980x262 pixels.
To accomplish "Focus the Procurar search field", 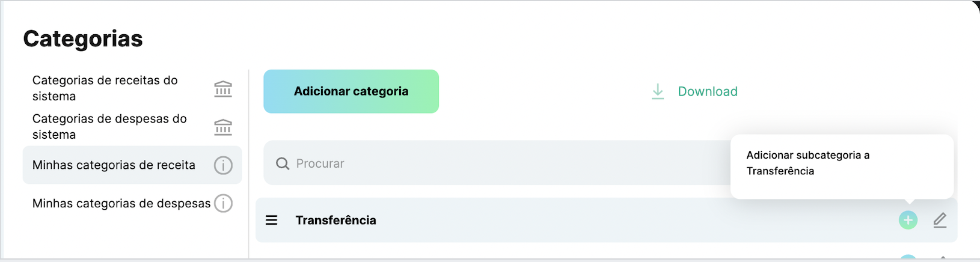I will (x=481, y=163).
